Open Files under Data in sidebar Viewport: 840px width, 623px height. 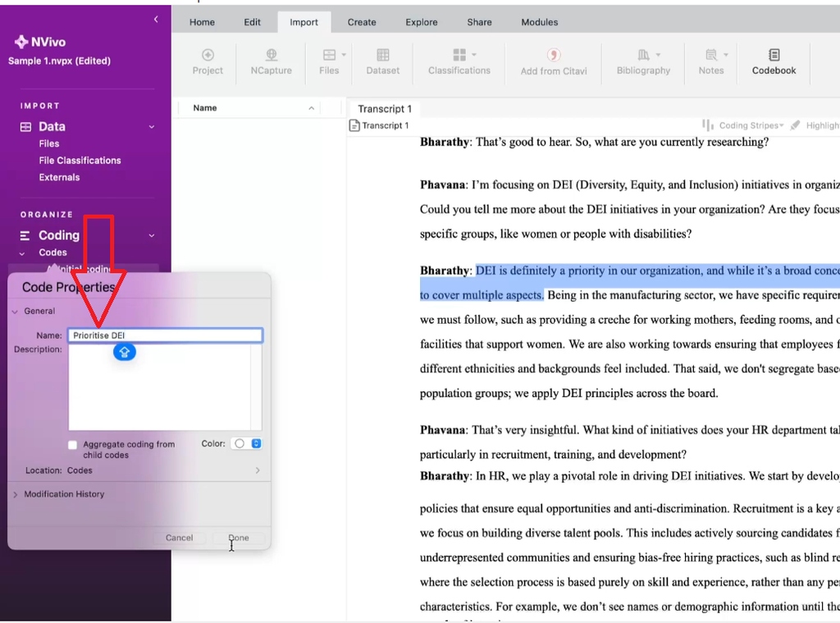click(48, 144)
